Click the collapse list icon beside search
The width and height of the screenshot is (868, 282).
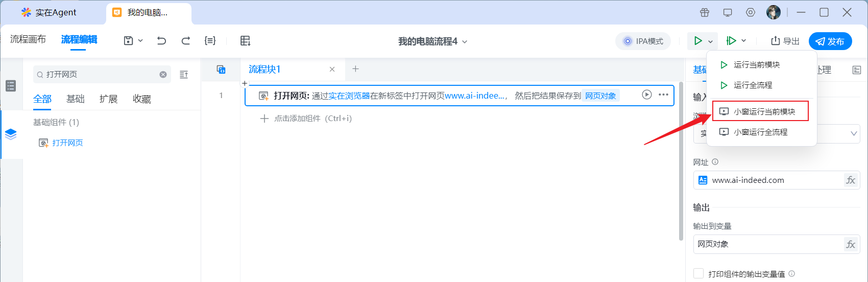click(184, 75)
